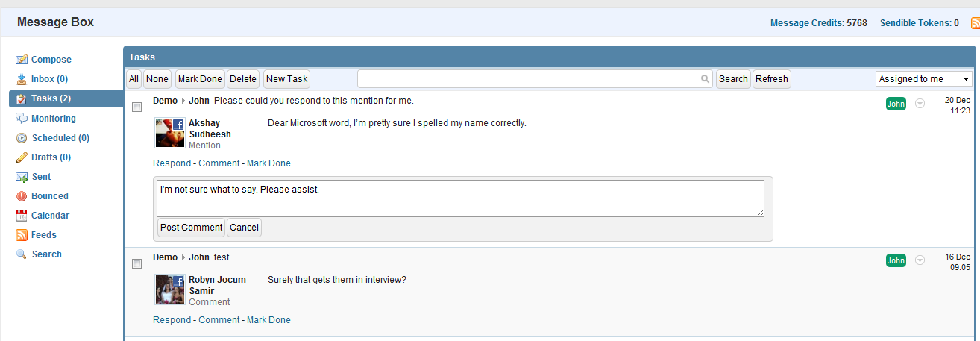Open Akshay Sudheesh's profile thumbnail
This screenshot has height=341, width=980.
[169, 133]
